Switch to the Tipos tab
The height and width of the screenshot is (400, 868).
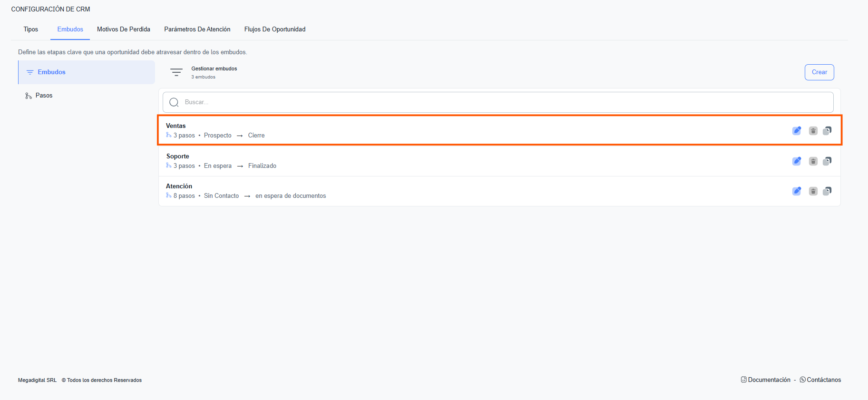(31, 29)
